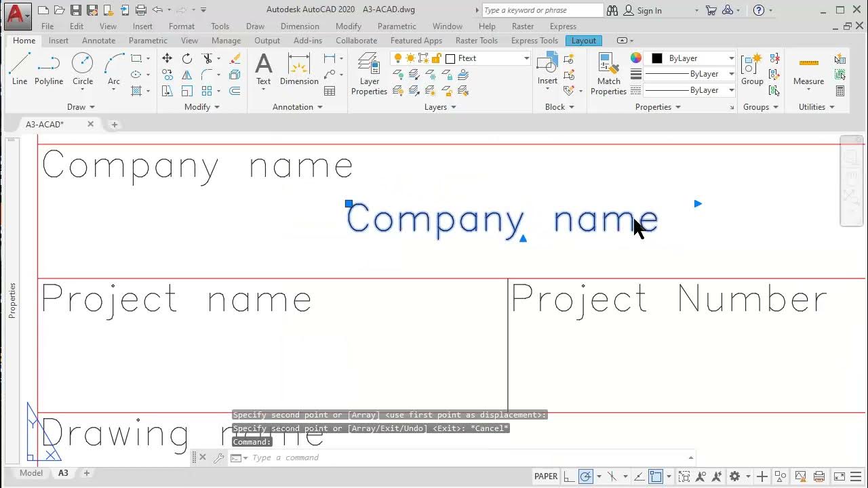Open the object color ByLayer dropdown
868x488 pixels.
731,58
